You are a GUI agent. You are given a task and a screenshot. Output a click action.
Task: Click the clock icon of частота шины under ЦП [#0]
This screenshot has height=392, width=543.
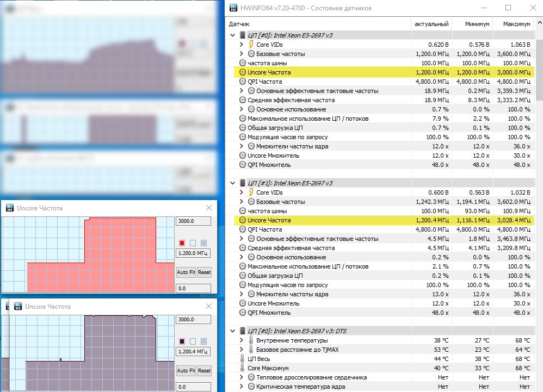click(243, 63)
